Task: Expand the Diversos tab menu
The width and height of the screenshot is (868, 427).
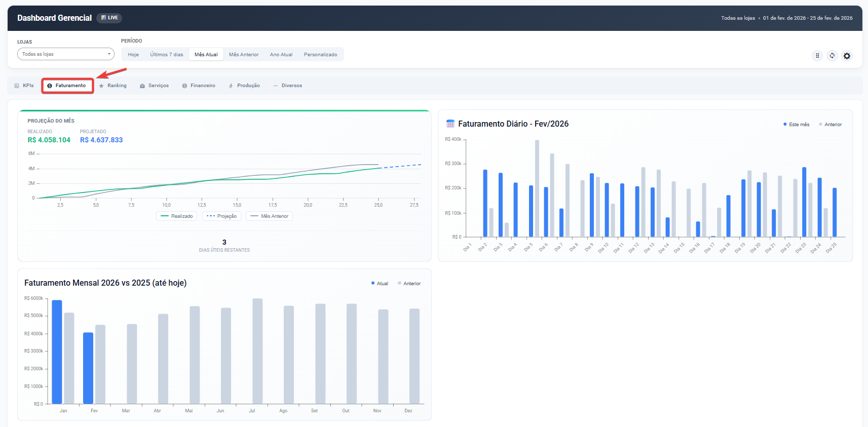Action: pos(288,86)
